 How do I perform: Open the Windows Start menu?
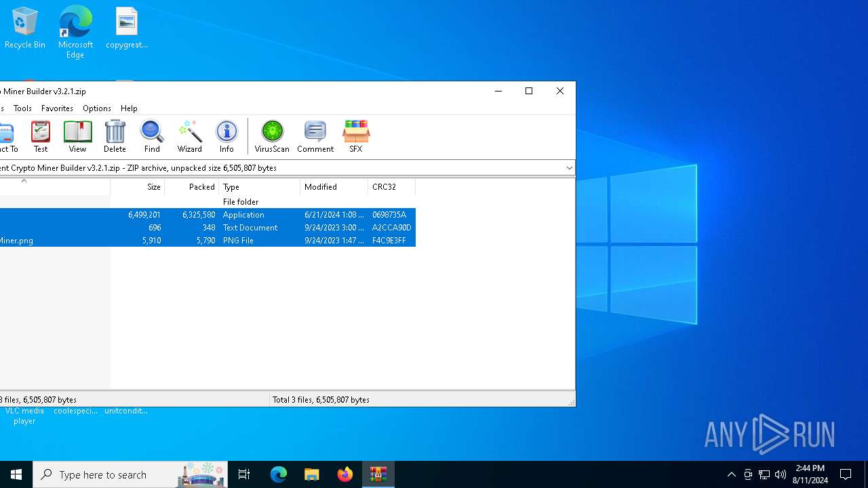(x=16, y=474)
